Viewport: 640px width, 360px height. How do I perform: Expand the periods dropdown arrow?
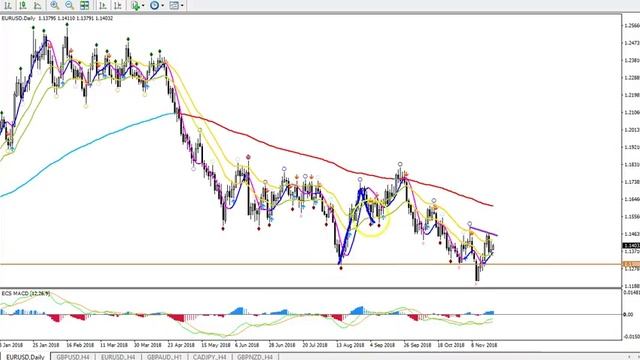tap(162, 6)
